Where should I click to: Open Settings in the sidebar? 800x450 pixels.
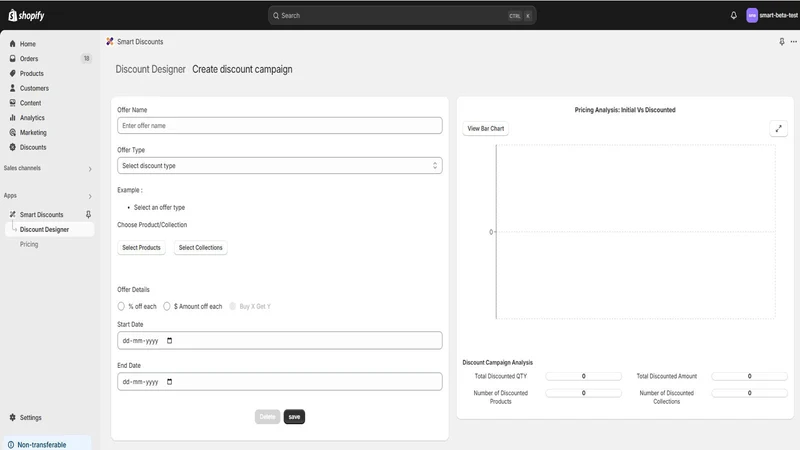[31, 417]
